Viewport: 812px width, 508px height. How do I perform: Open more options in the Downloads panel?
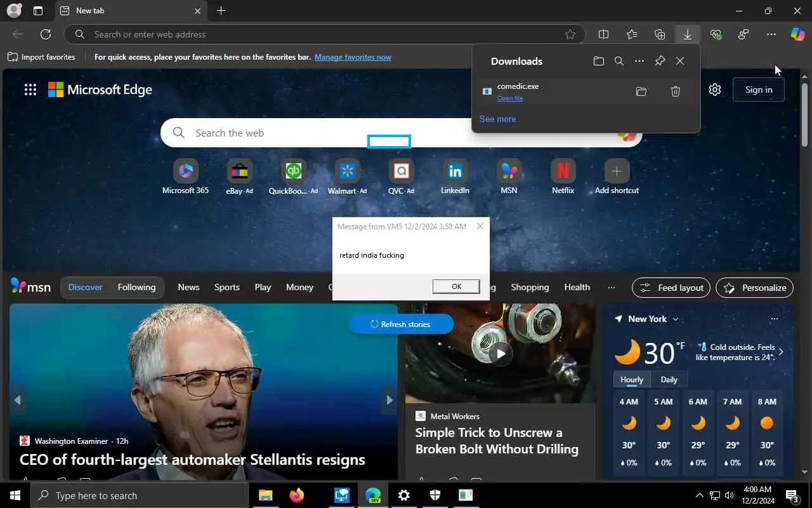[x=639, y=61]
